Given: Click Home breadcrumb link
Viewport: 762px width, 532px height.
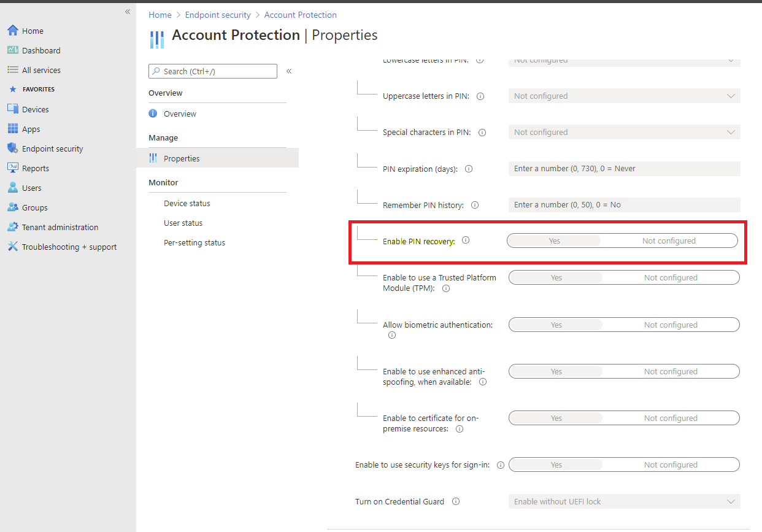Looking at the screenshot, I should click(160, 15).
